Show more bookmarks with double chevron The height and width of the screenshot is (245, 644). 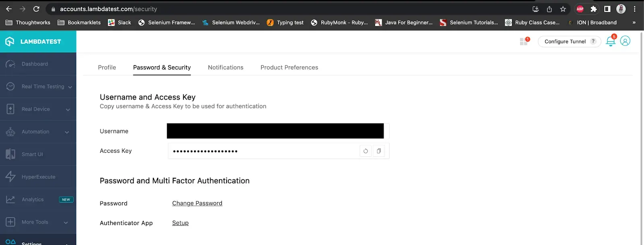tap(634, 23)
